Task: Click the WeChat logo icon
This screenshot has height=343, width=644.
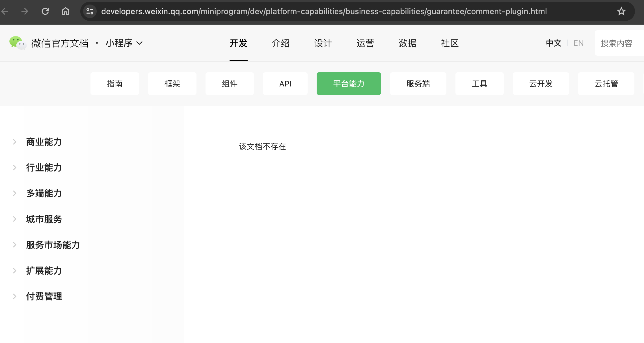Action: [18, 43]
